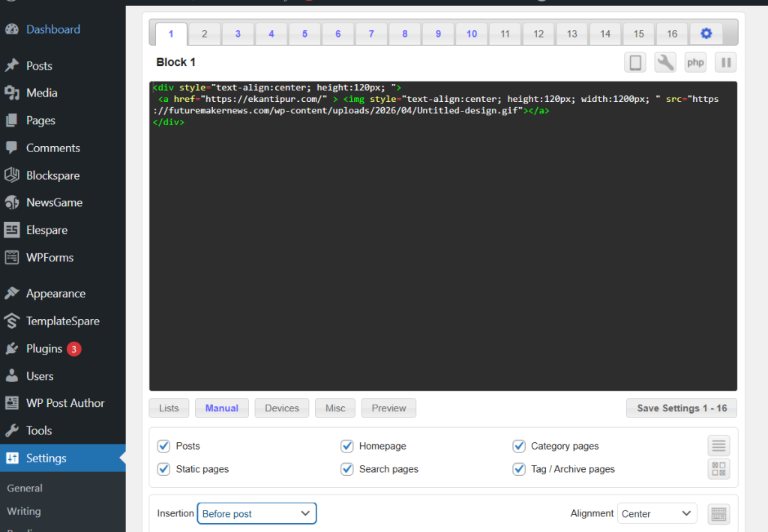Click the QR-style grid icon beside Tag pages
This screenshot has height=532, width=768.
pyautogui.click(x=718, y=469)
